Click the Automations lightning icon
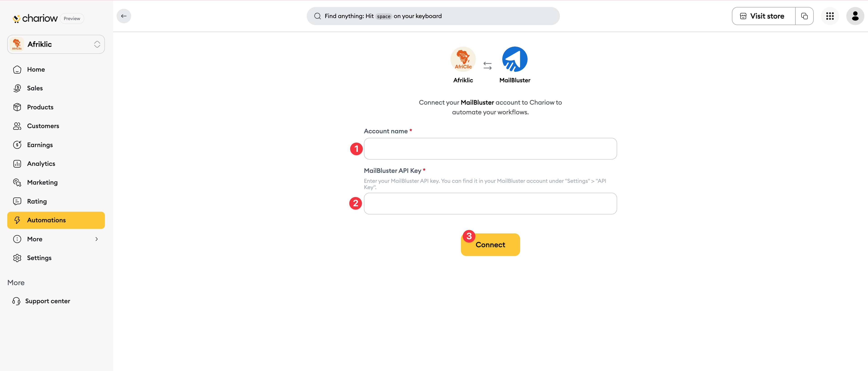Image resolution: width=868 pixels, height=371 pixels. coord(17,220)
